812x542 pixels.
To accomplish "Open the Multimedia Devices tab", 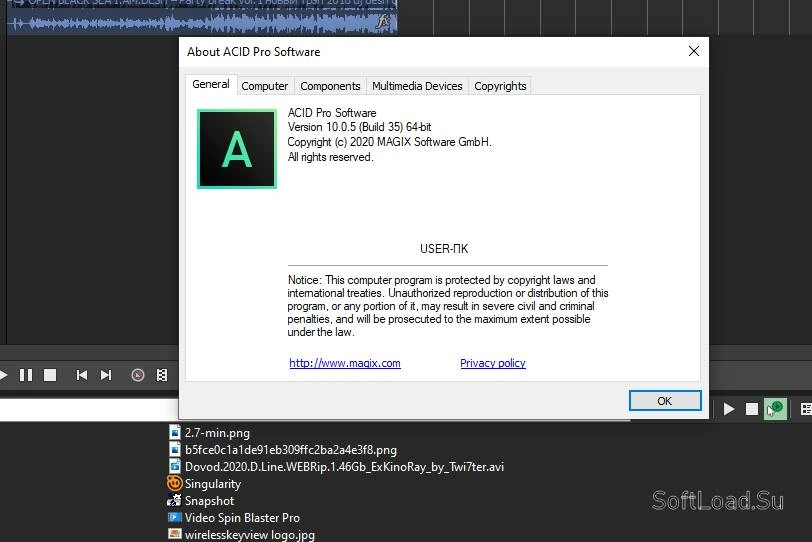I will click(x=417, y=86).
